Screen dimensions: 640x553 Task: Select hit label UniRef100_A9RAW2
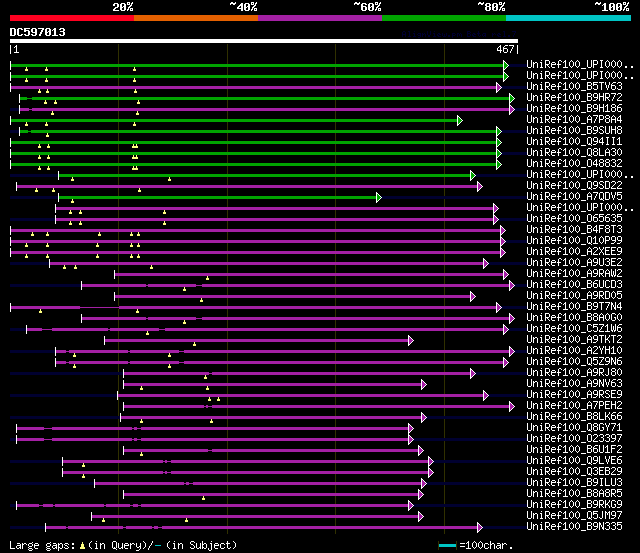click(574, 274)
